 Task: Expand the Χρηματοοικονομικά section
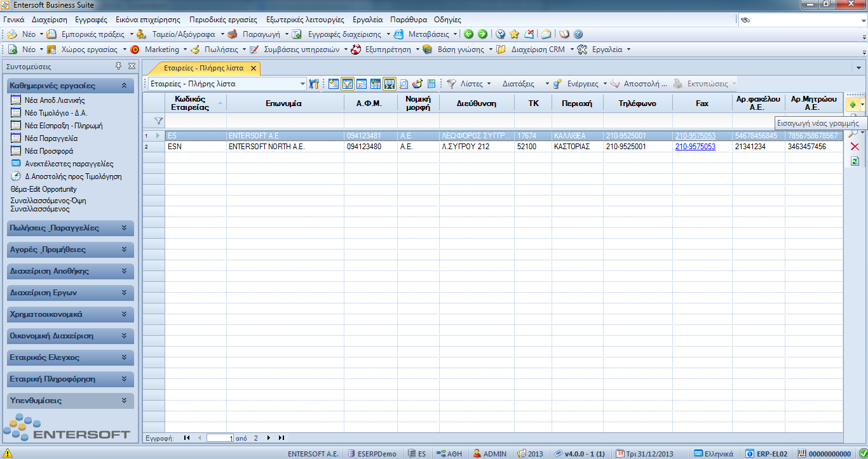(x=71, y=314)
